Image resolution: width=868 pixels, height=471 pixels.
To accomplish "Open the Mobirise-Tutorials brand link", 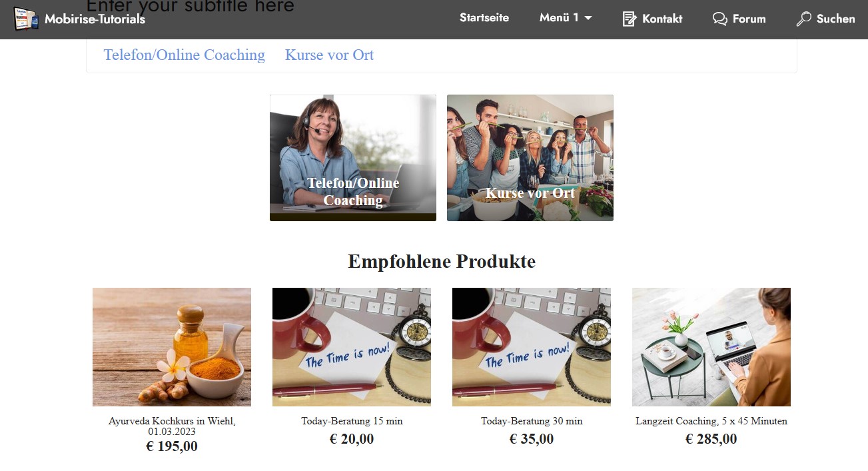I will click(95, 19).
